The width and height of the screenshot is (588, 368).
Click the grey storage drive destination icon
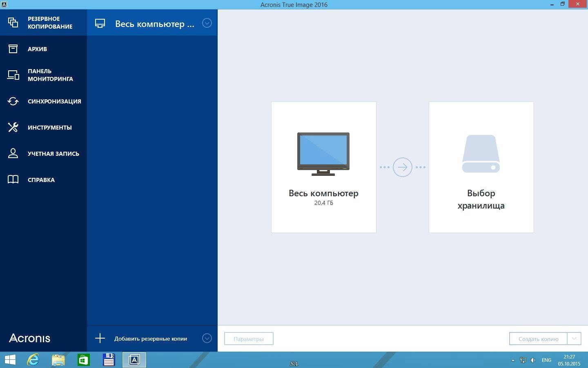click(x=481, y=154)
